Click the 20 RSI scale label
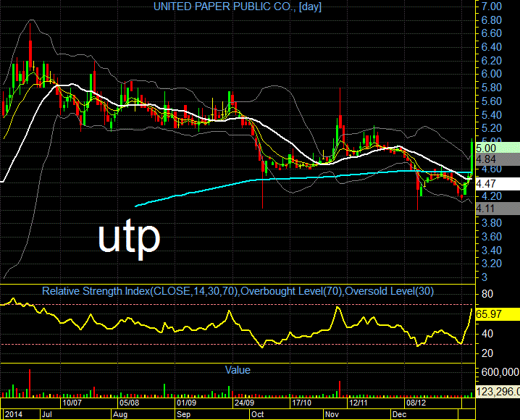Viewport: 520px width, 420px height. tap(487, 353)
